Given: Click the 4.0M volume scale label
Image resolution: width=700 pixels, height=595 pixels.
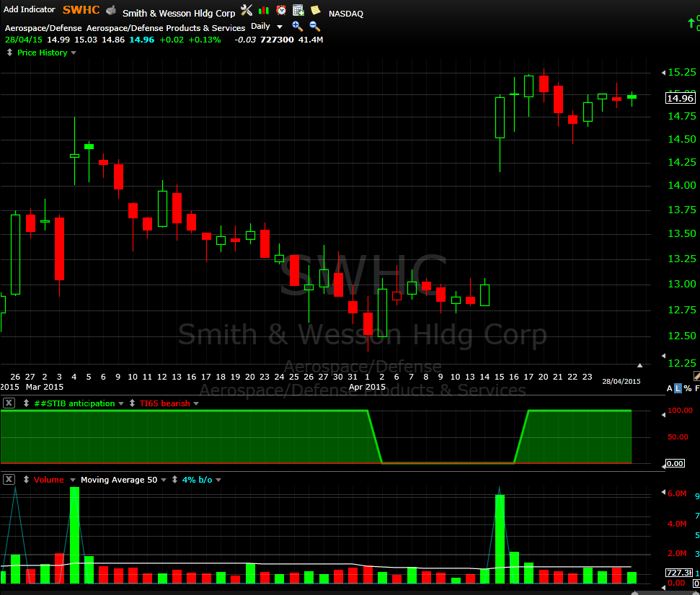Looking at the screenshot, I should [x=677, y=524].
